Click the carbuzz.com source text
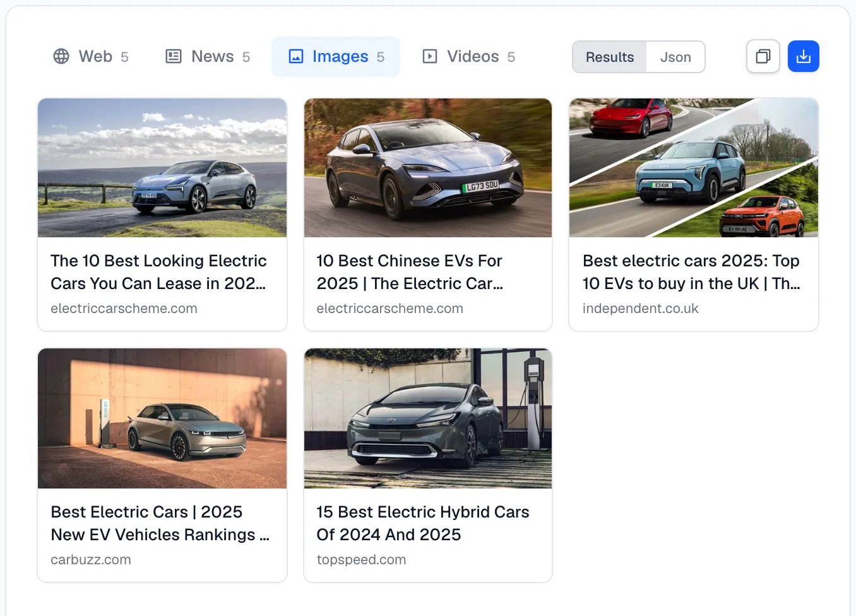This screenshot has width=856, height=616. click(x=91, y=560)
